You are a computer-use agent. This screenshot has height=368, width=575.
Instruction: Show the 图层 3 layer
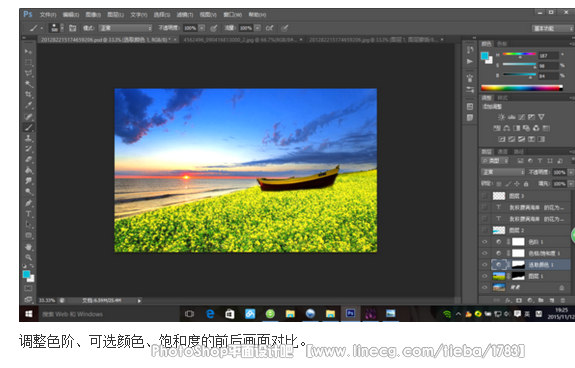(x=484, y=196)
